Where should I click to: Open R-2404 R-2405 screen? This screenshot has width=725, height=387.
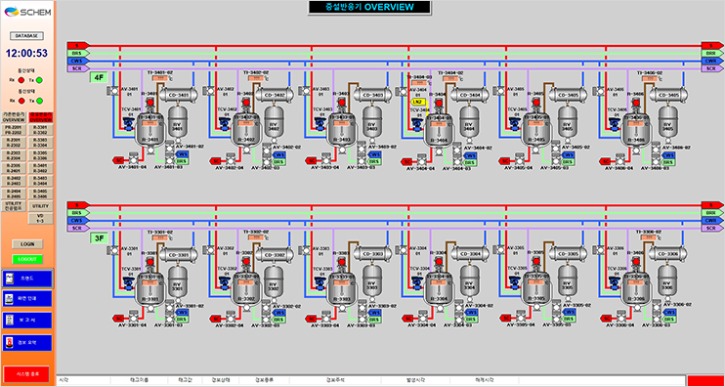point(14,194)
